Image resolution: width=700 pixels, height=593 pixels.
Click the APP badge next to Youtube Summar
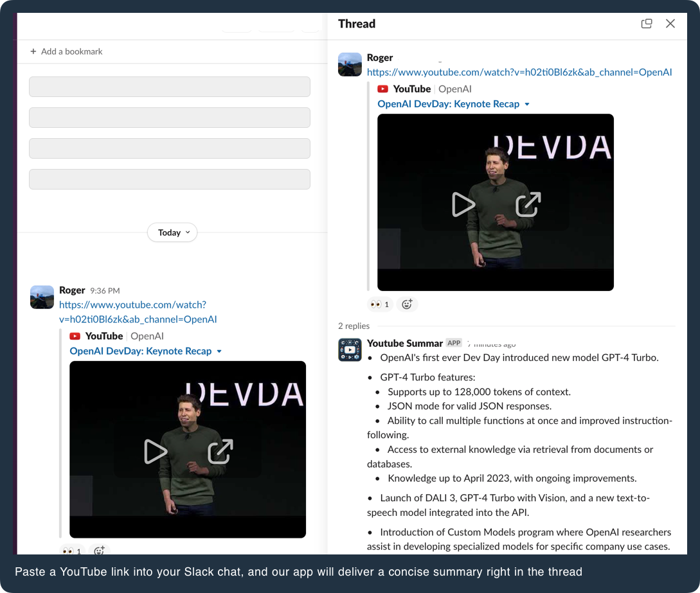(454, 342)
